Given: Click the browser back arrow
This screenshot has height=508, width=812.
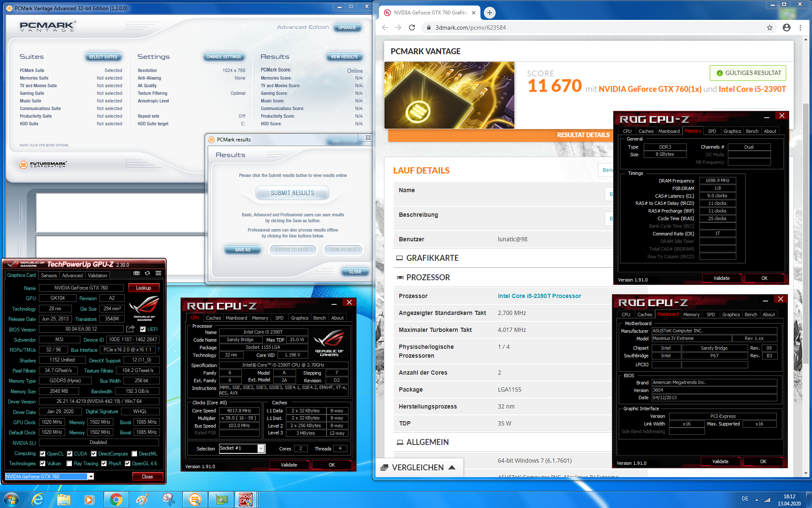Looking at the screenshot, I should 384,28.
